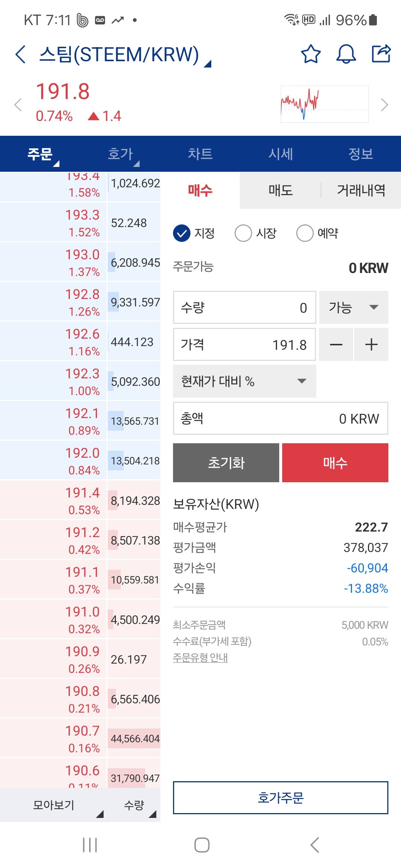This screenshot has height=868, width=401.
Task: Switch to the 매도 sell tab
Action: click(281, 190)
